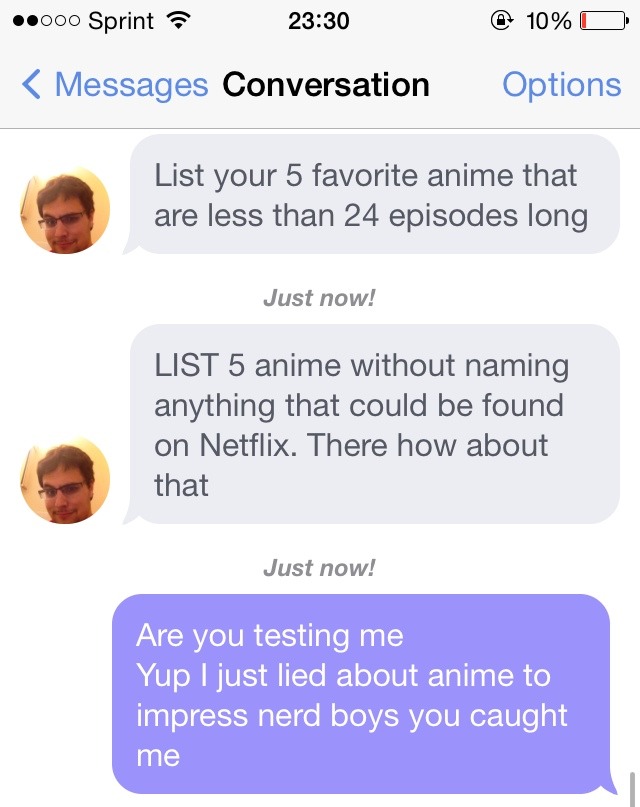Select the "List your 5 favorite anime" bubble
640x807 pixels.
(x=375, y=195)
